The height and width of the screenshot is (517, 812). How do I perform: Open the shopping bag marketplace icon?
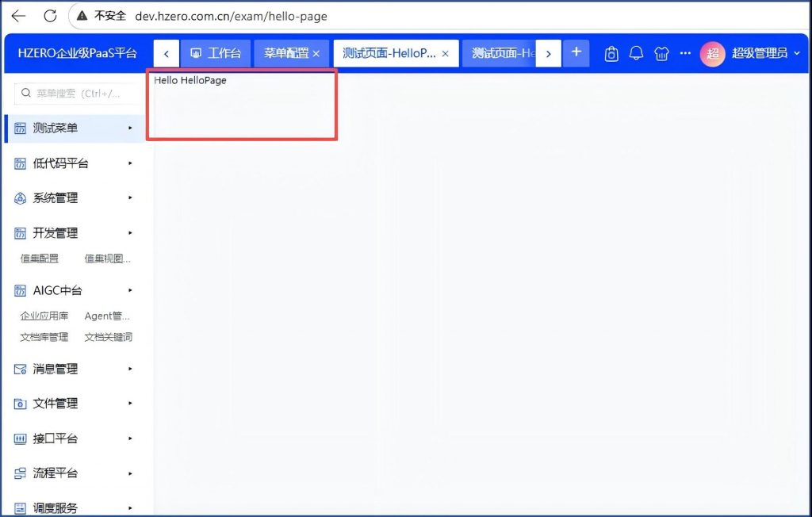pyautogui.click(x=611, y=53)
